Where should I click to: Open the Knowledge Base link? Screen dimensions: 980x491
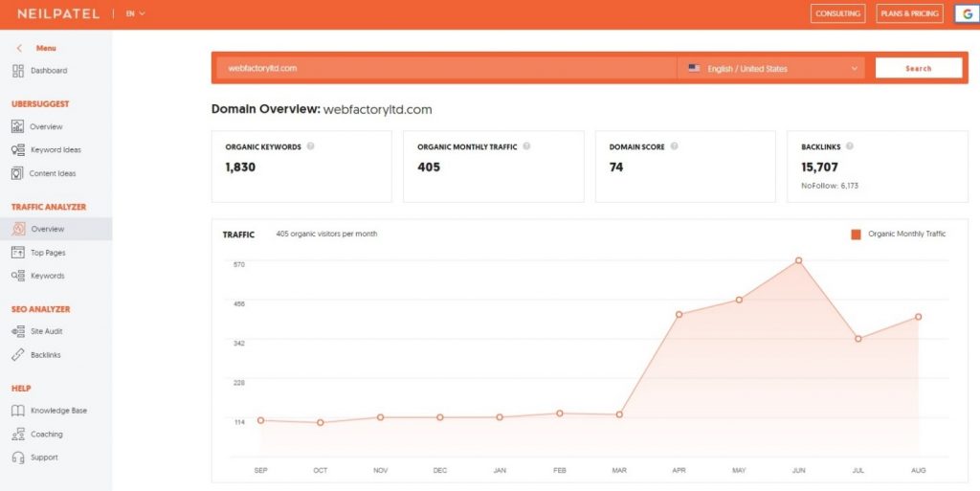point(58,411)
